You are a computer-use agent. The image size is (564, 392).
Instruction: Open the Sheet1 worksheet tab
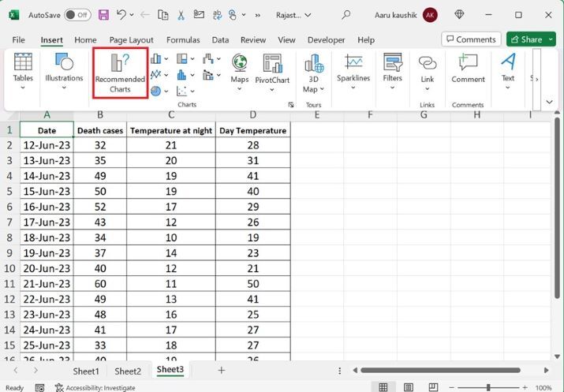point(86,371)
